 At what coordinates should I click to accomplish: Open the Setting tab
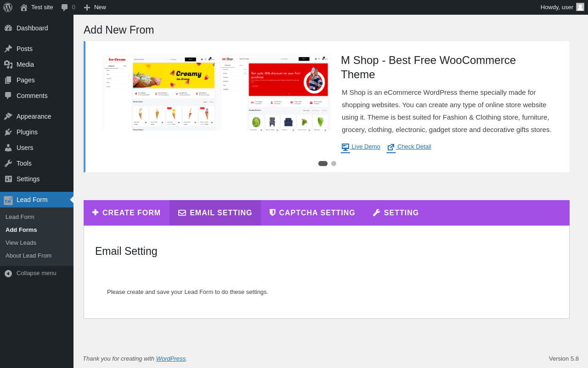tap(396, 213)
